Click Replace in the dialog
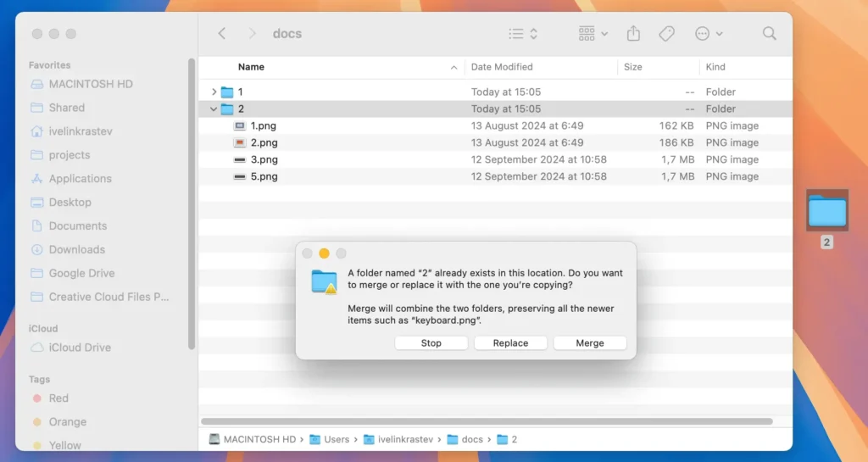The image size is (868, 462). (x=510, y=343)
